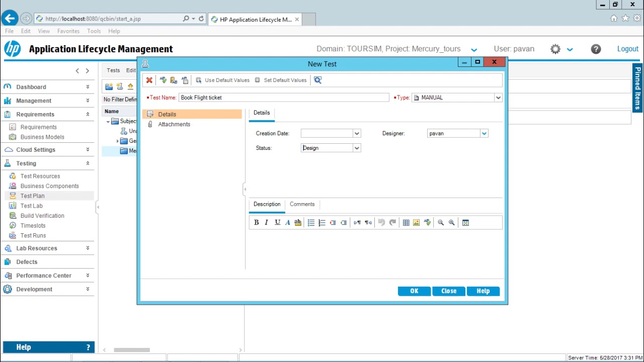Open the Pinned Items side panel
The width and height of the screenshot is (644, 362).
click(x=637, y=88)
